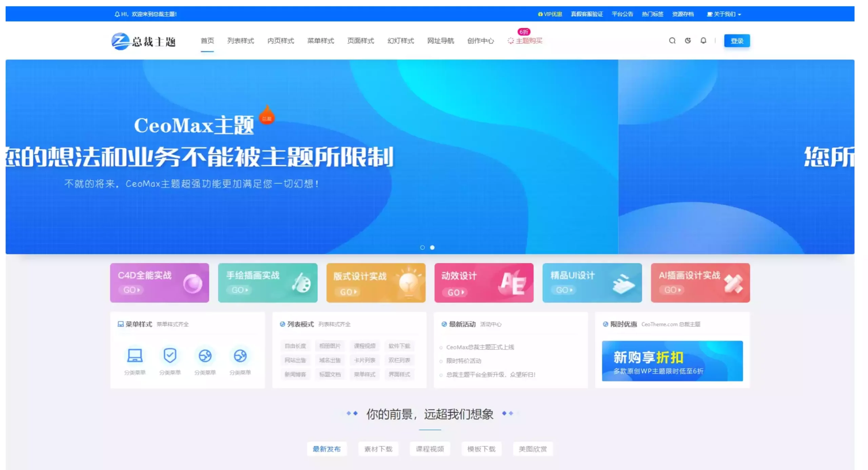Open 资源存档 in top bar
The height and width of the screenshot is (470, 868).
[683, 14]
